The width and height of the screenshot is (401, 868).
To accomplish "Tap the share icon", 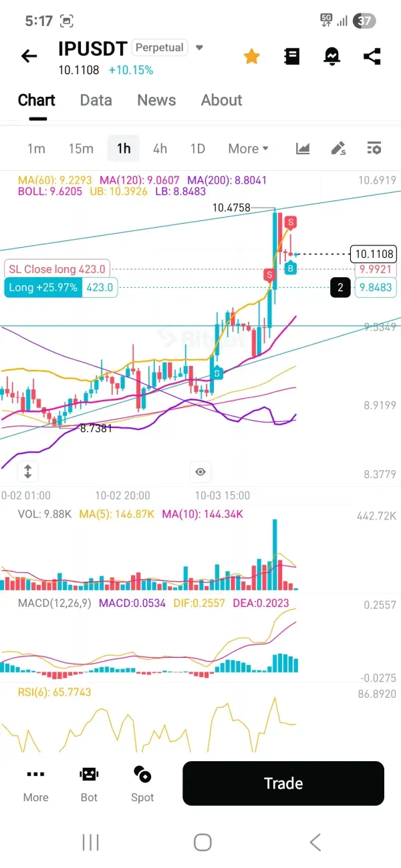I will pos(372,56).
